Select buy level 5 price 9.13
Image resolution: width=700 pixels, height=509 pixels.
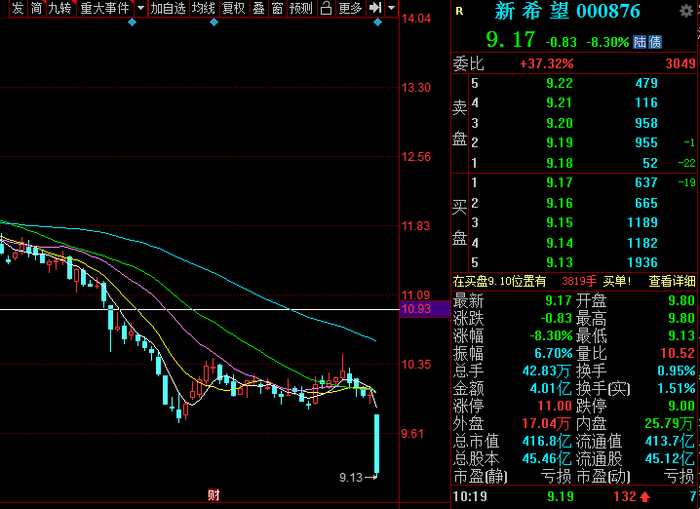pos(559,263)
